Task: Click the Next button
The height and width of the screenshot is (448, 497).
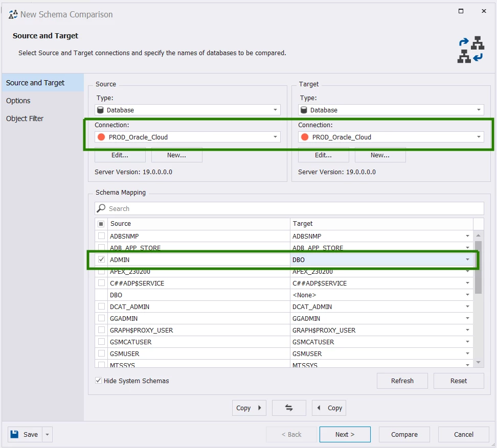Action: pos(345,434)
